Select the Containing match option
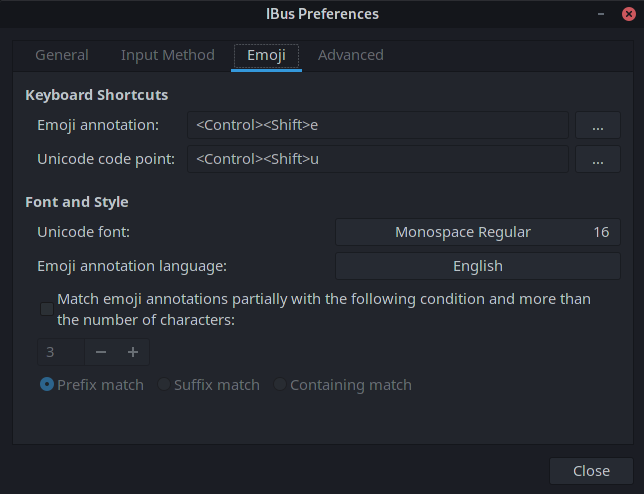Screen dimensions: 644x494 [280, 385]
